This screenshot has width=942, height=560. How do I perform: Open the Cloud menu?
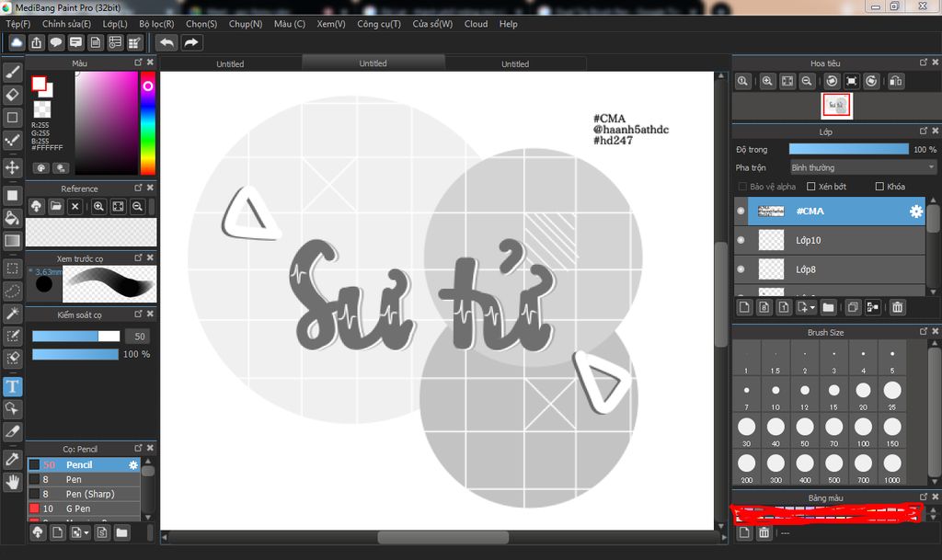coord(476,24)
